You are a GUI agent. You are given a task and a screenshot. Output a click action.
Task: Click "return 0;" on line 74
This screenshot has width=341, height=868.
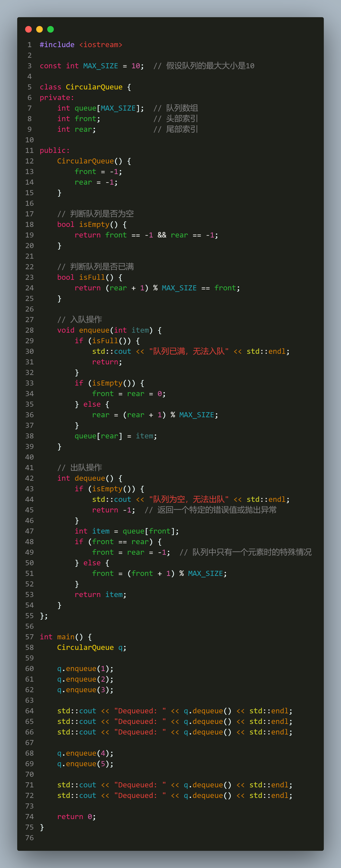77,817
